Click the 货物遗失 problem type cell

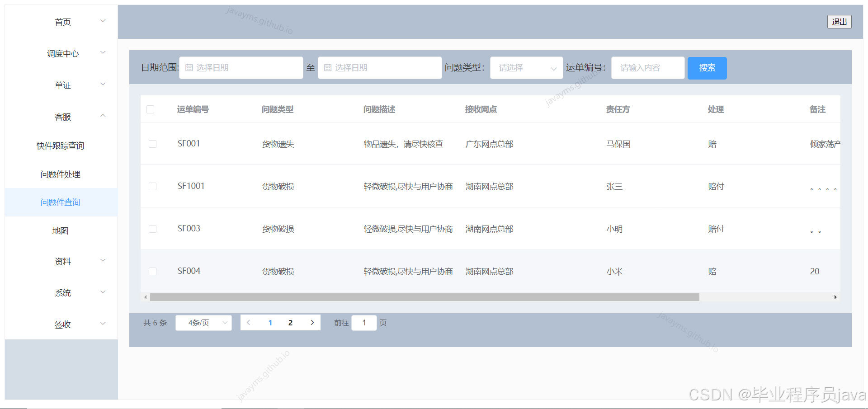click(278, 144)
